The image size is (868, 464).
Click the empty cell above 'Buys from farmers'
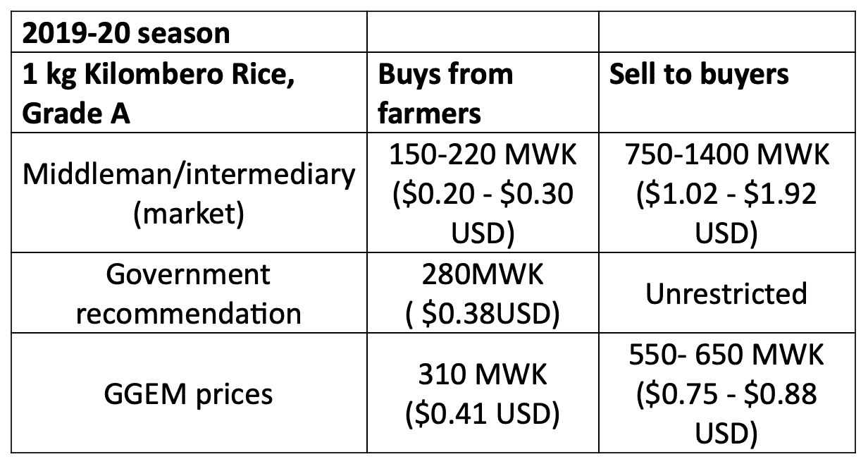[481, 32]
